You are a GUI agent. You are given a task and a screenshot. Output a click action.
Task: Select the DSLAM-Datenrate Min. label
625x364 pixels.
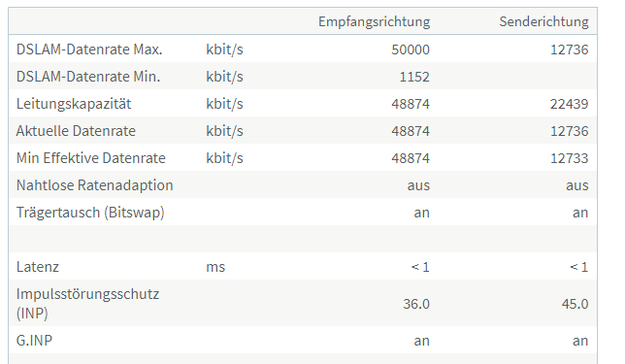point(88,77)
